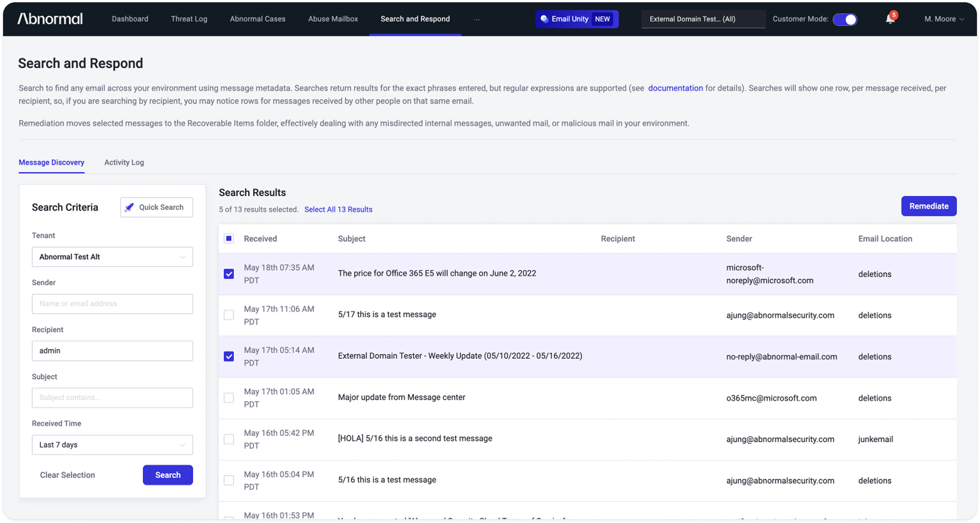This screenshot has height=523, width=980.
Task: Click the Recipient column header
Action: tap(618, 239)
